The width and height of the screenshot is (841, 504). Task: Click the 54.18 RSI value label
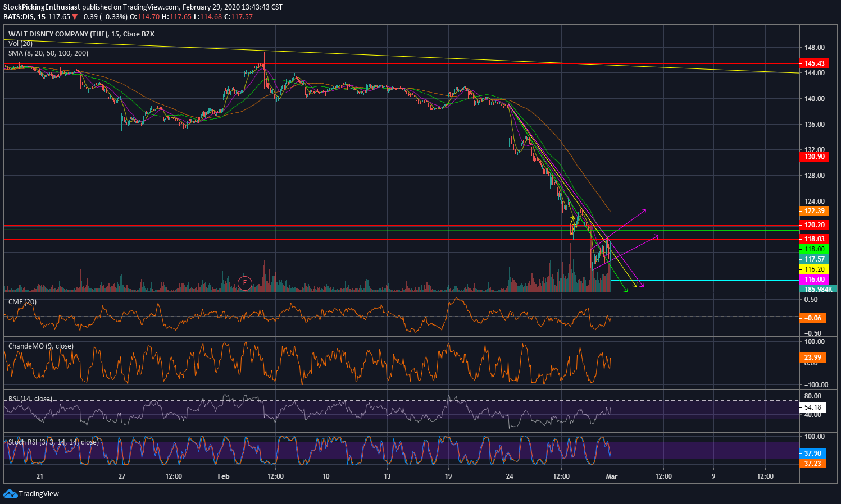click(813, 407)
